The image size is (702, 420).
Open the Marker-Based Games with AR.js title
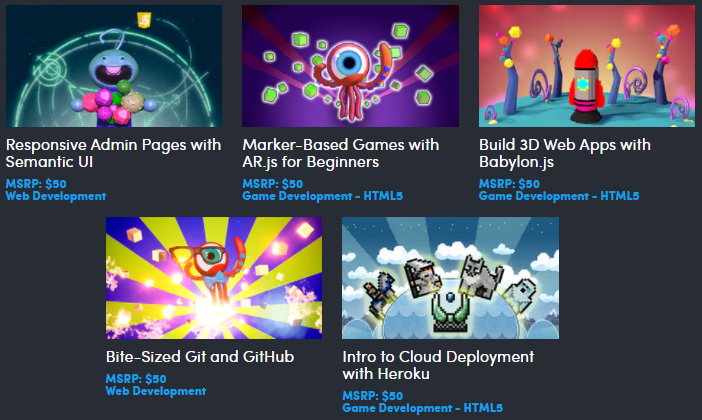[341, 153]
